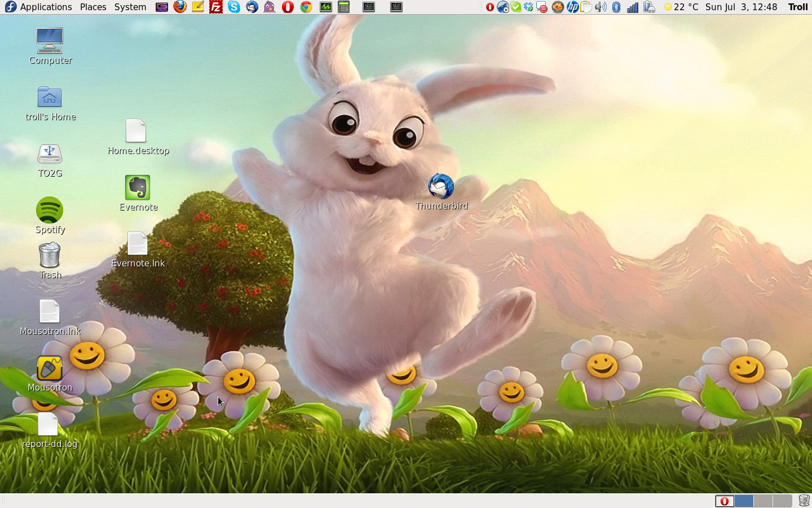Screen dimensions: 812x508
Task: Switch to the blue highlighted second workspace
Action: coord(744,501)
